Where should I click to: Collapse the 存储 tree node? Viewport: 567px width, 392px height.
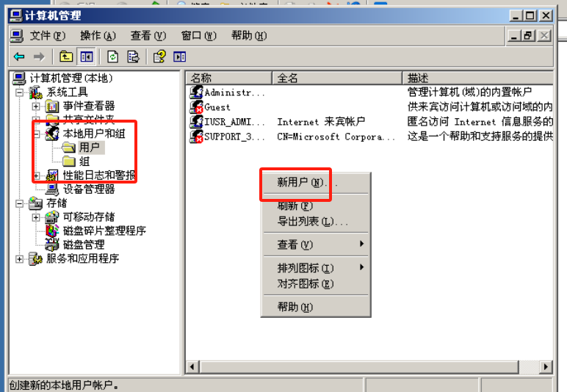20,203
